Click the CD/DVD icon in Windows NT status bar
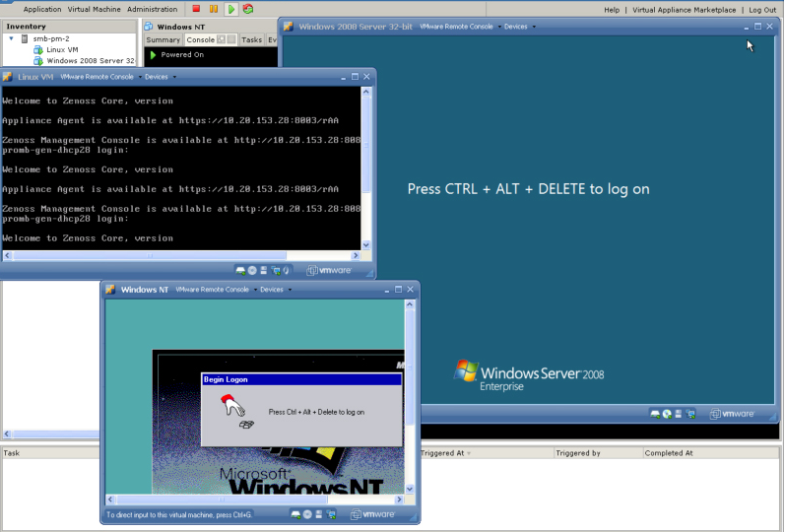The height and width of the screenshot is (532, 785). (x=307, y=514)
